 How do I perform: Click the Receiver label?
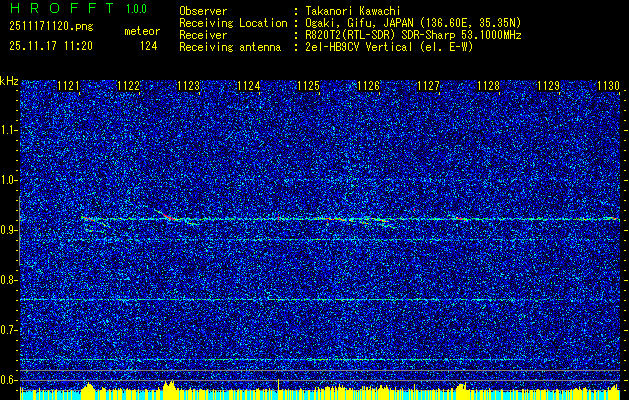203,35
